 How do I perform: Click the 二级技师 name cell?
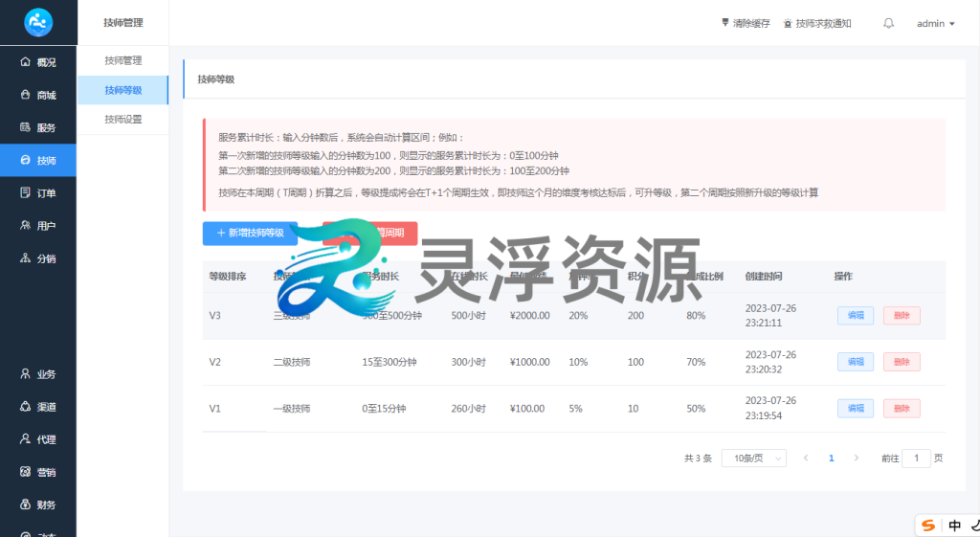click(292, 362)
